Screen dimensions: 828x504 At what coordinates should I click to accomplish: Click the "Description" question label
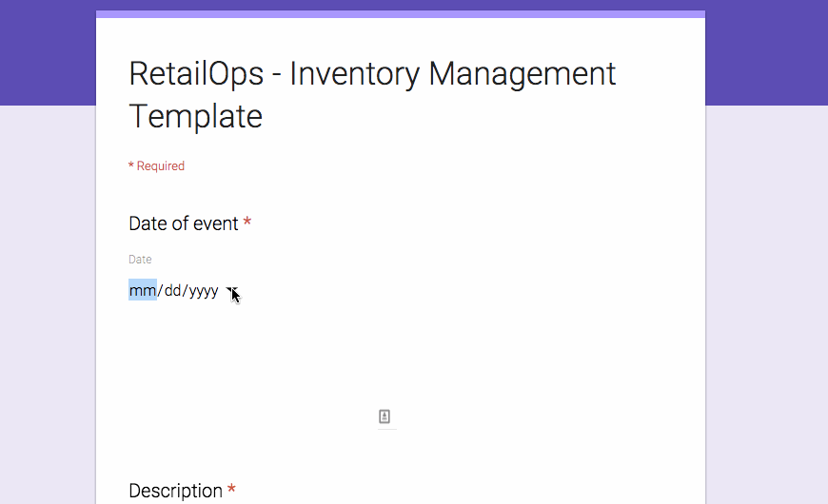175,491
